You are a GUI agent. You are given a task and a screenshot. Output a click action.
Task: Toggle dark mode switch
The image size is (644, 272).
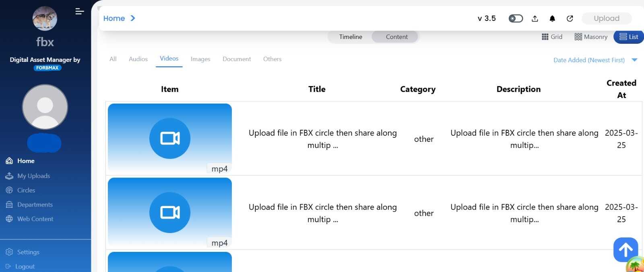pos(516,18)
